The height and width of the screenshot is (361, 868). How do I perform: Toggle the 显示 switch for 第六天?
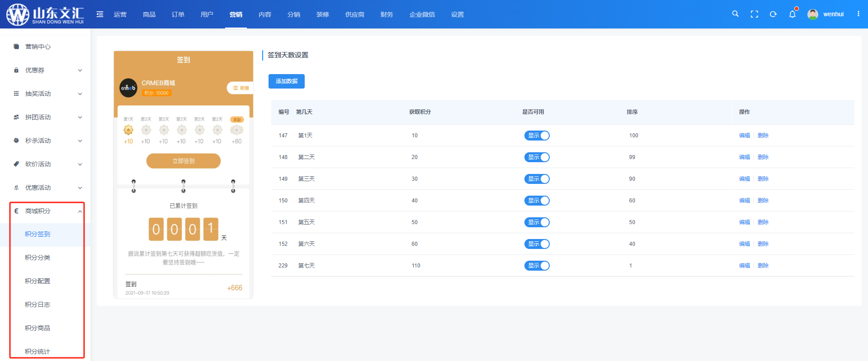point(537,244)
